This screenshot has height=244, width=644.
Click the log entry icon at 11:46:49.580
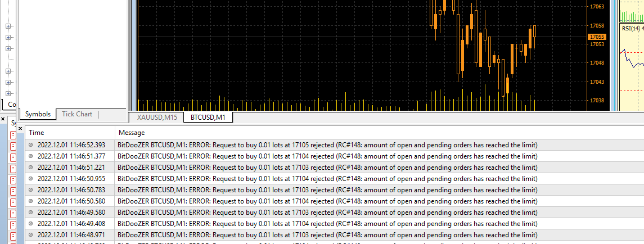point(31,213)
